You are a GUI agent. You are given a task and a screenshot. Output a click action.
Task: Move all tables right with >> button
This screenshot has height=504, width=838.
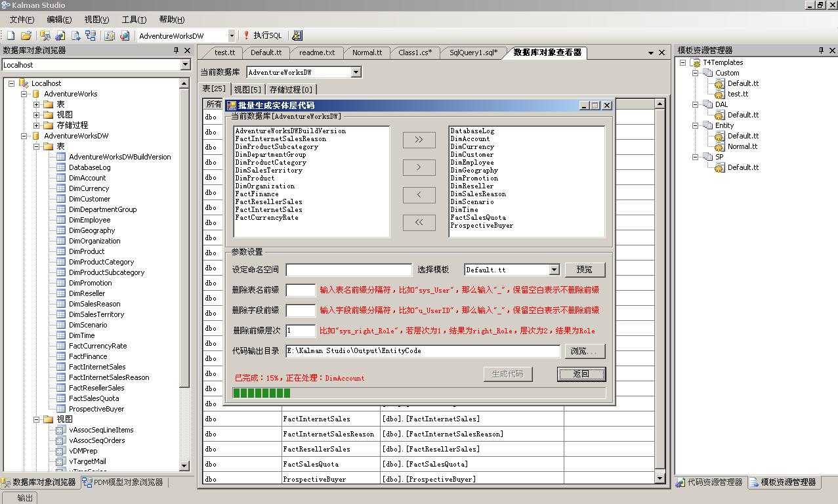[419, 140]
